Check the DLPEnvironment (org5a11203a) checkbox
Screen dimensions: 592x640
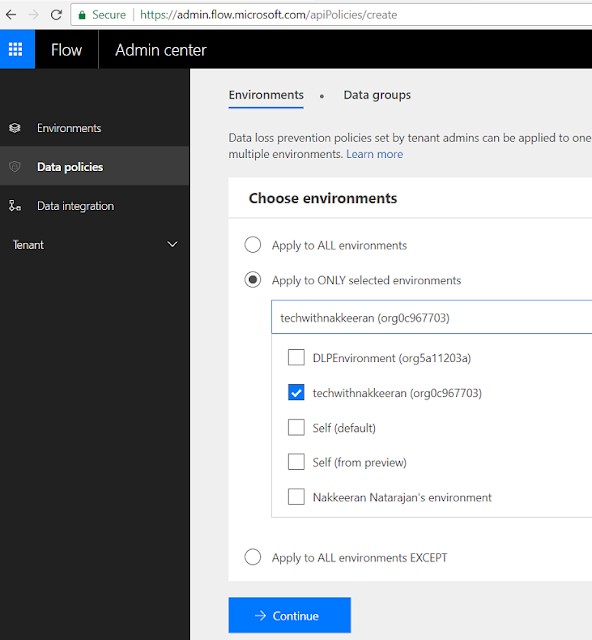click(296, 357)
